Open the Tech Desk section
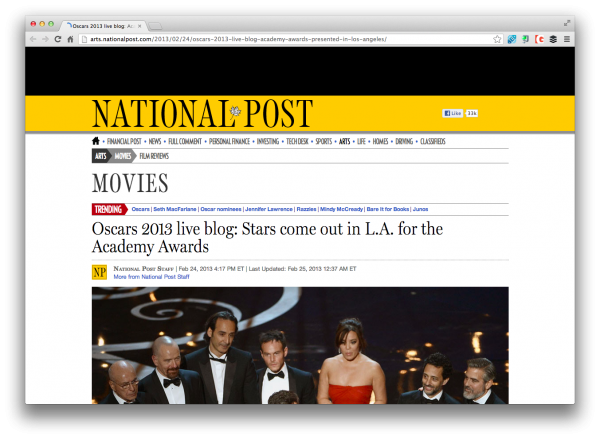 297,141
